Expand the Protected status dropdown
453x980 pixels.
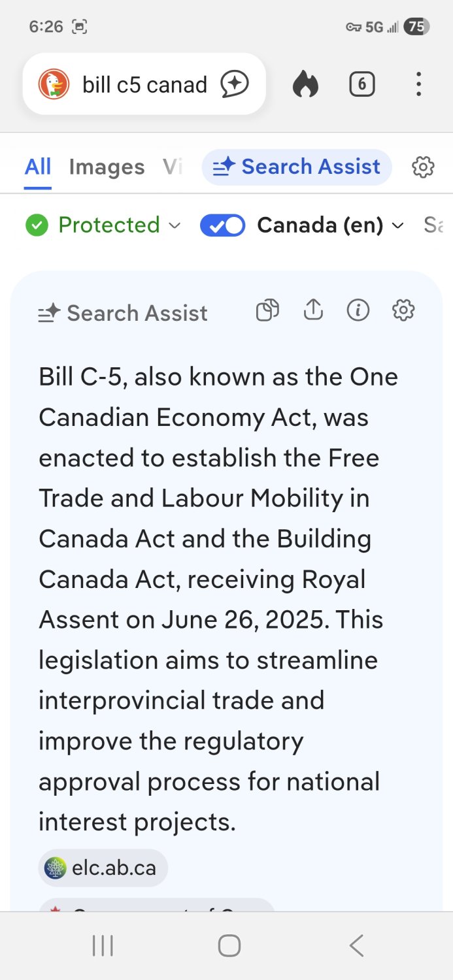103,225
